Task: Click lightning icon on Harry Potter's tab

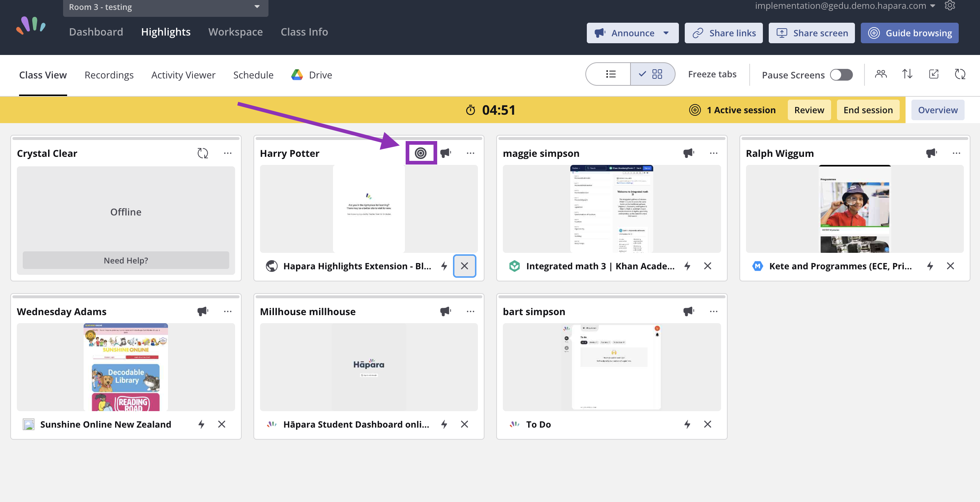Action: (x=444, y=266)
